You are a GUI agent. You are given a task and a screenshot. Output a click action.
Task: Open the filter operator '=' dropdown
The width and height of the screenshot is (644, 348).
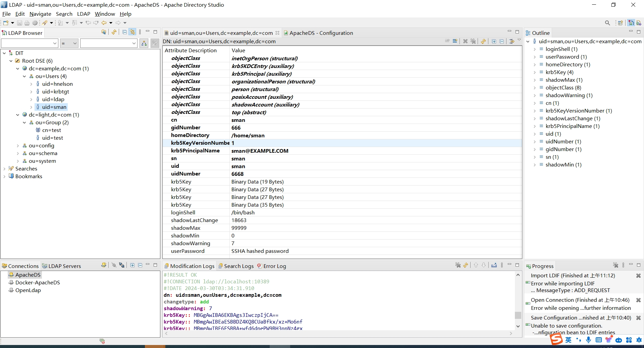pos(69,43)
